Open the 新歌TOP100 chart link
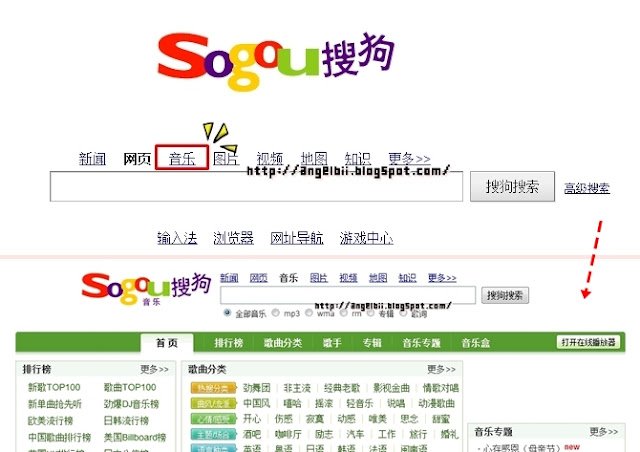Screen dimensions: 640x452 coord(54,387)
